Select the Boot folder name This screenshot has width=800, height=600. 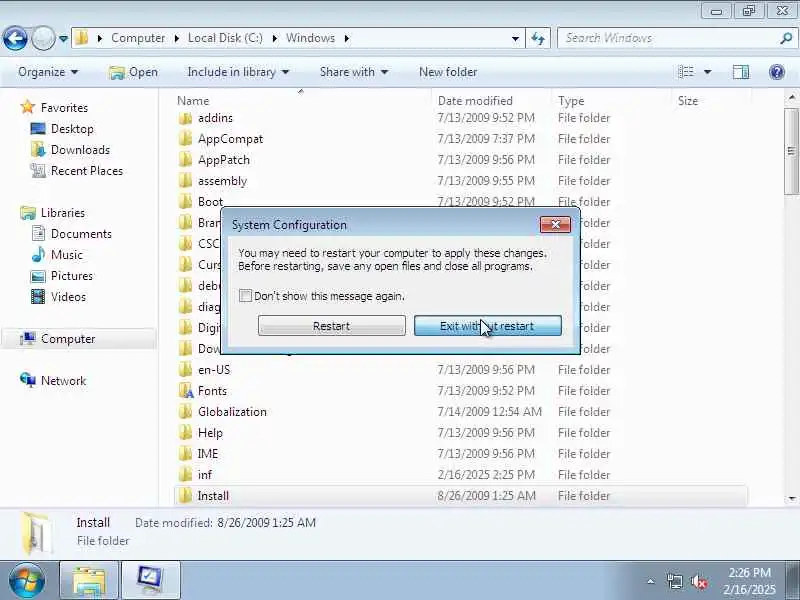pyautogui.click(x=210, y=202)
